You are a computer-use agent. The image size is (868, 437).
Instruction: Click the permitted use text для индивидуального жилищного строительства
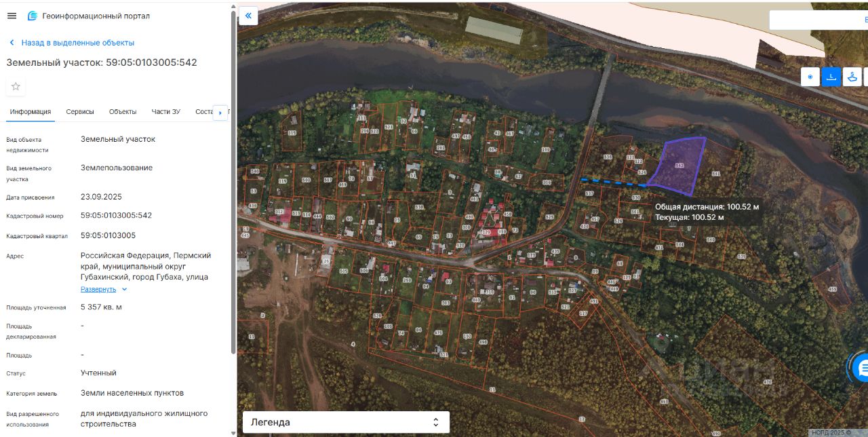click(x=144, y=418)
